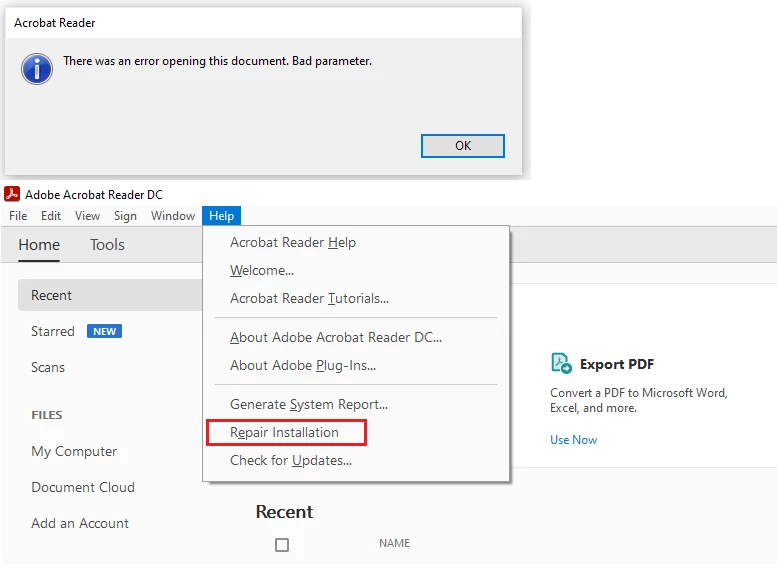The height and width of the screenshot is (570, 777).
Task: Open the Sign menu
Action: tap(125, 216)
